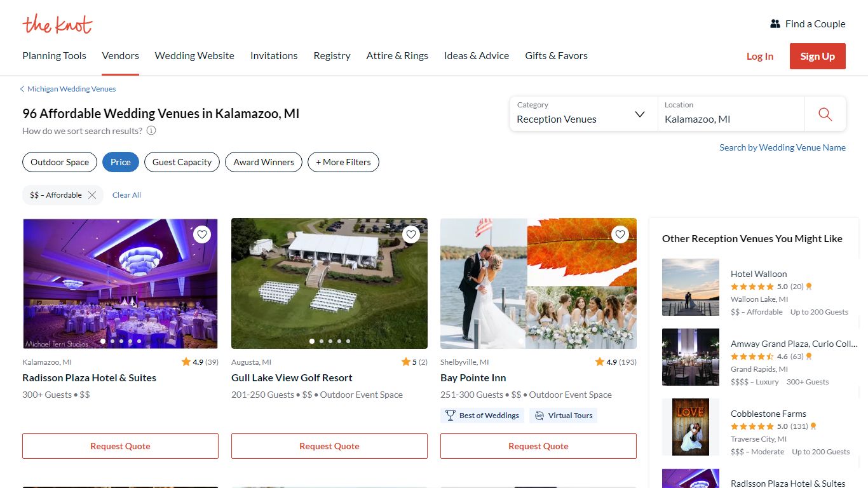Image resolution: width=868 pixels, height=488 pixels.
Task: Click the red search magnifier icon
Action: 825,114
